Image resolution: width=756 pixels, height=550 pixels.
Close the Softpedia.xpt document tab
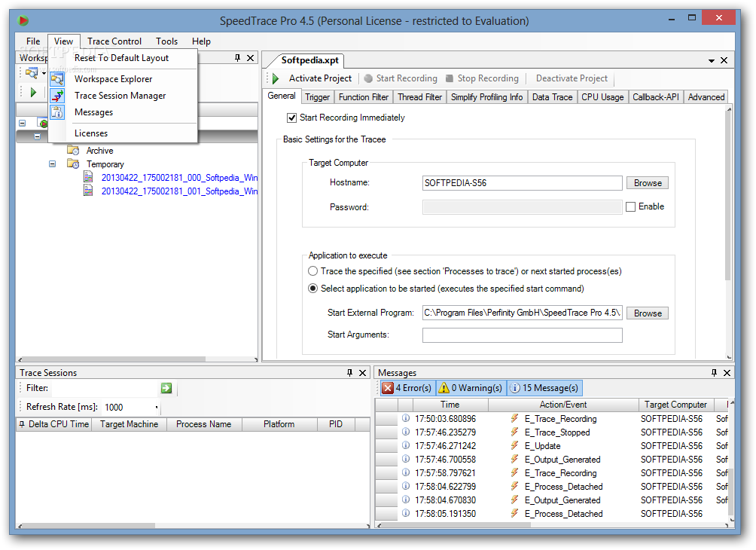pyautogui.click(x=724, y=60)
